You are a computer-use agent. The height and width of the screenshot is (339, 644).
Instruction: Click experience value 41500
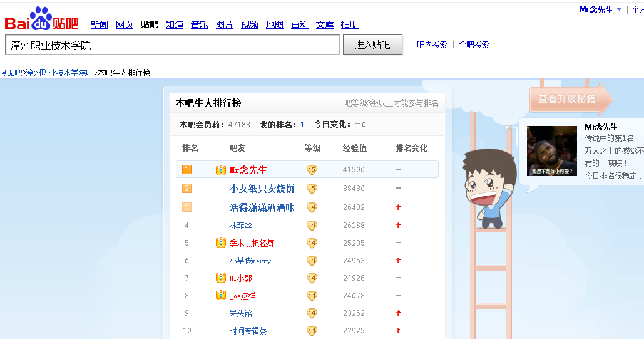[354, 169]
